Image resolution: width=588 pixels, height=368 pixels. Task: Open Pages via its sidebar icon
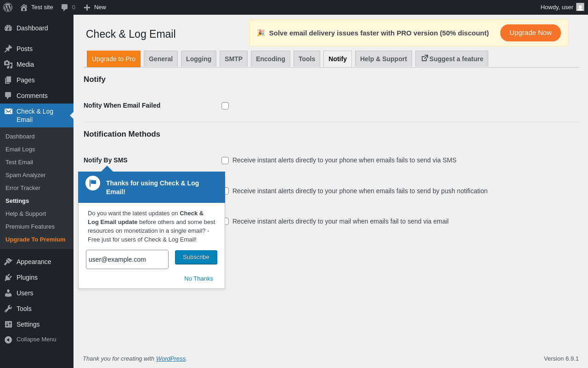point(8,80)
